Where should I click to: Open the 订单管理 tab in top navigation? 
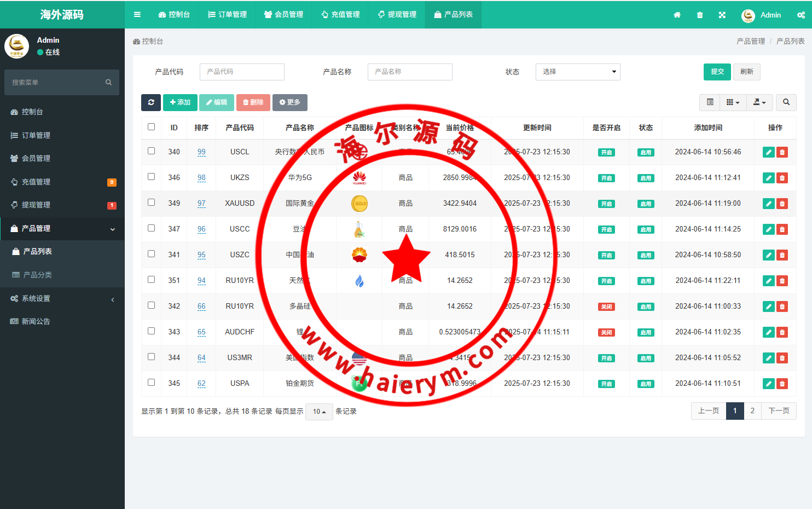coord(228,15)
